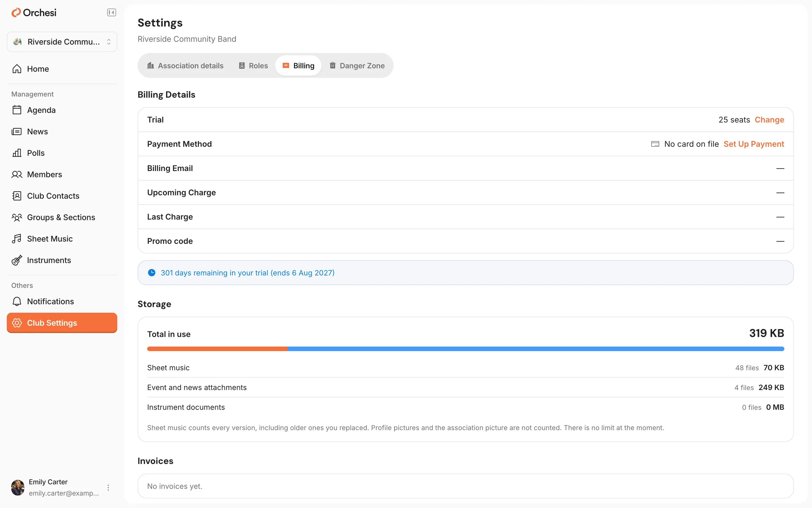Open the Sheet Music note icon
Screen dimensions: 812x508
17,239
